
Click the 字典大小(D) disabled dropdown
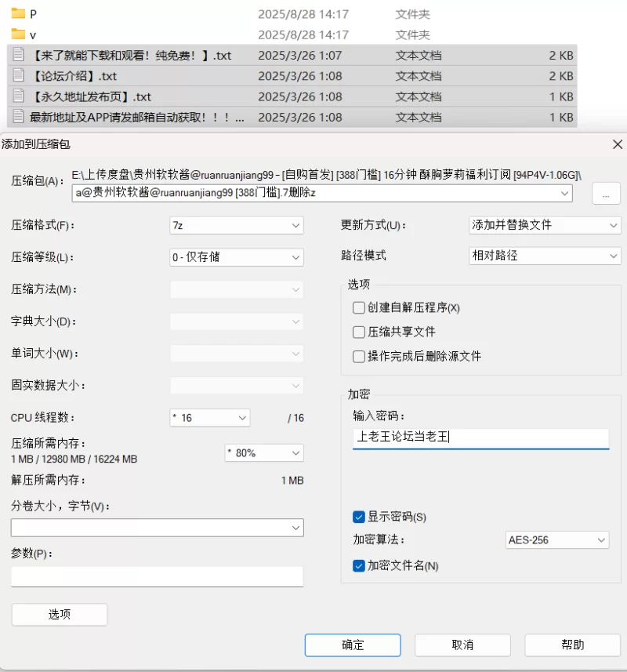point(237,321)
